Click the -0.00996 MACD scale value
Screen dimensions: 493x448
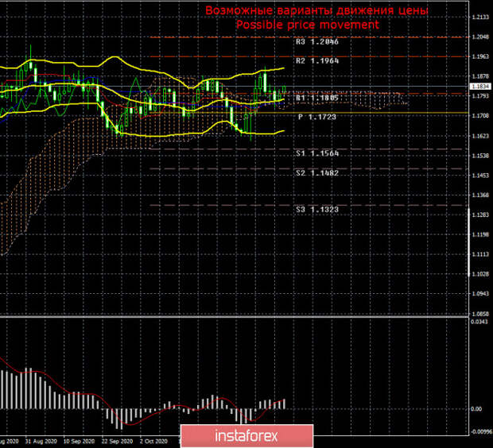click(480, 432)
